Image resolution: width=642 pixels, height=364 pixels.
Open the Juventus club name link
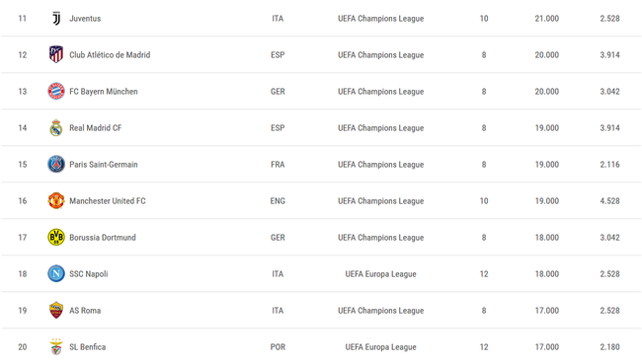85,19
